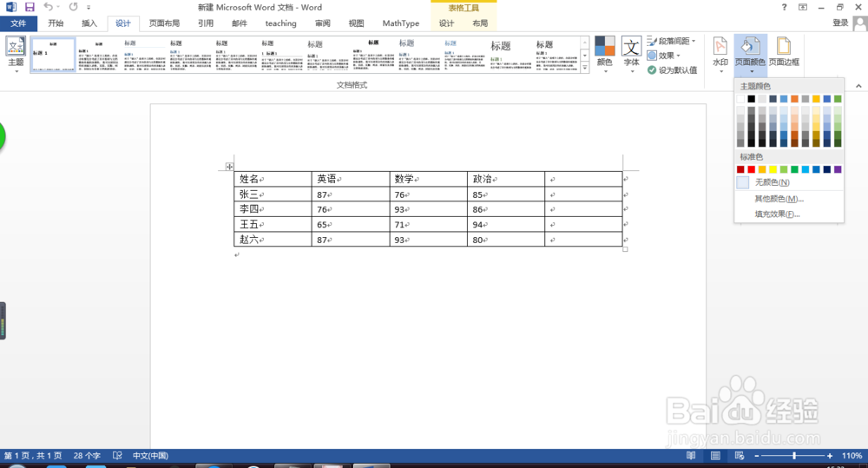Screen dimensions: 868x468
Task: Open the View (视图) tab
Action: tap(357, 23)
